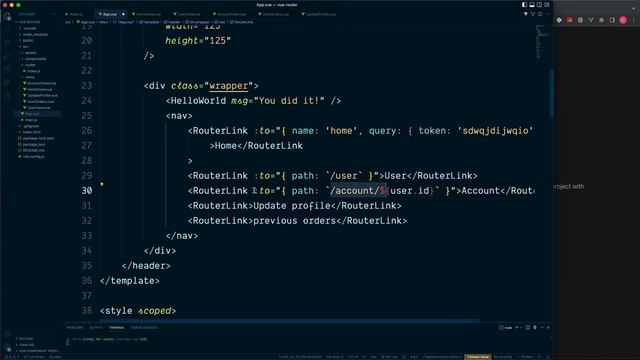Collapse the src folder
The height and width of the screenshot is (360, 640).
coord(25,47)
